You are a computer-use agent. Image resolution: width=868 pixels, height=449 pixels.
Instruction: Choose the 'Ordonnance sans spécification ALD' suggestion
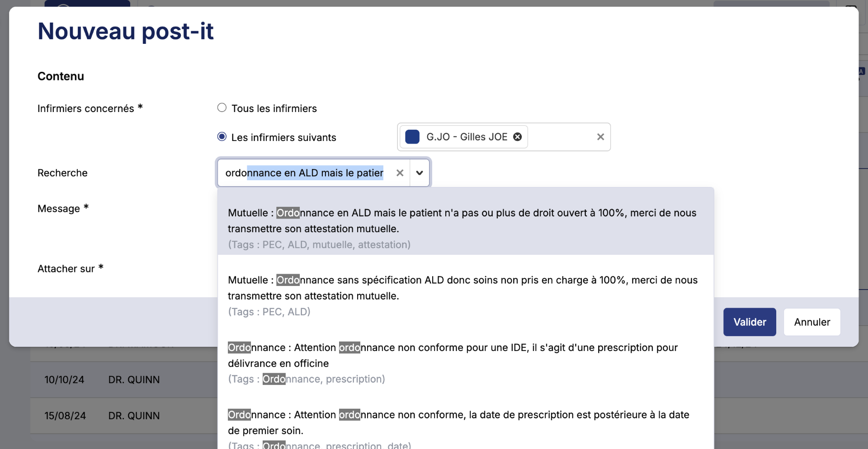[x=465, y=288]
